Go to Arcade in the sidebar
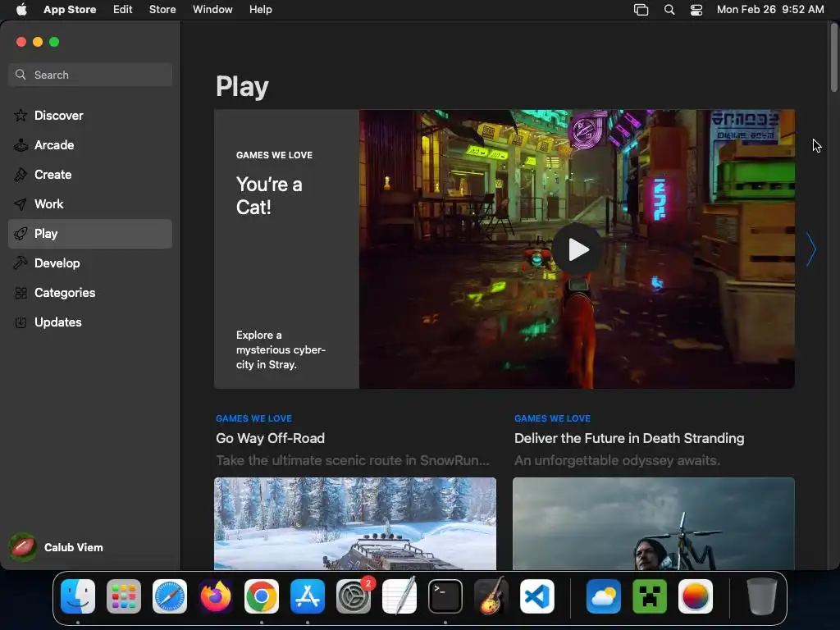The height and width of the screenshot is (630, 840). pos(90,144)
